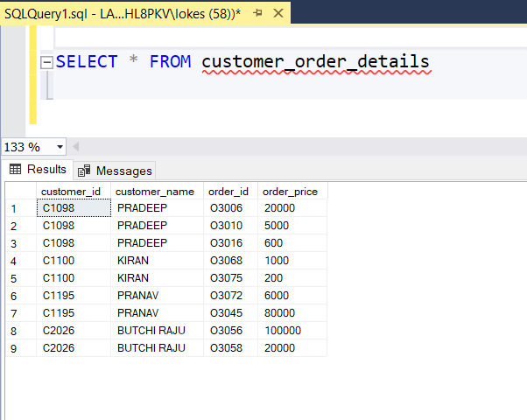Collapse the SELECT statement outline box
The width and height of the screenshot is (527, 420).
coord(46,63)
